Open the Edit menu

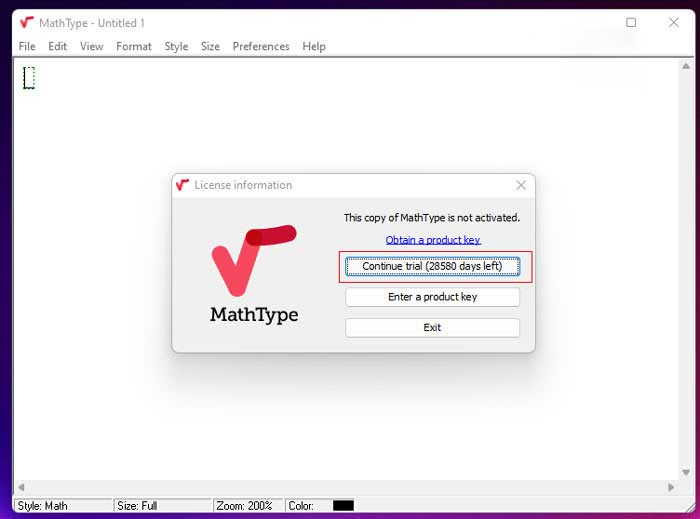(x=58, y=46)
